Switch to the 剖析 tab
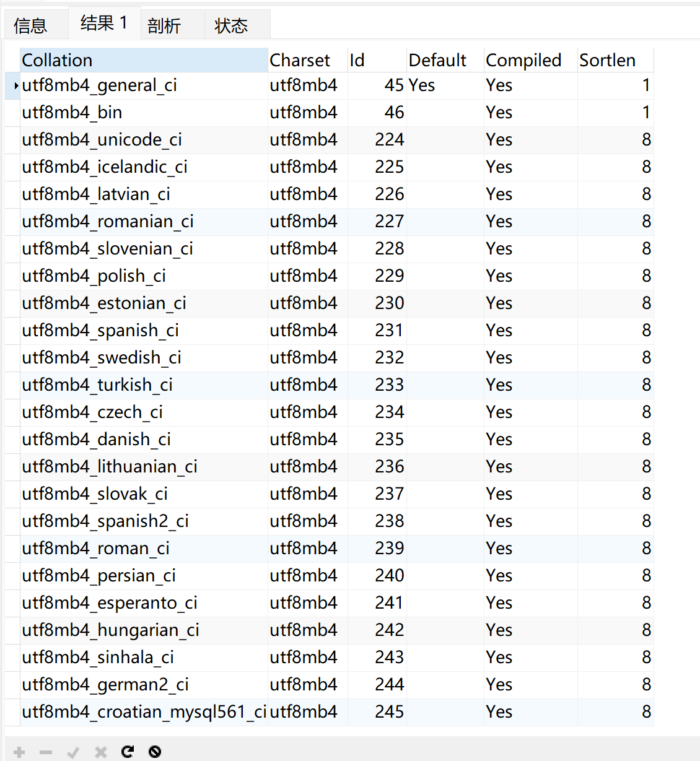Image resolution: width=700 pixels, height=761 pixels. [165, 25]
